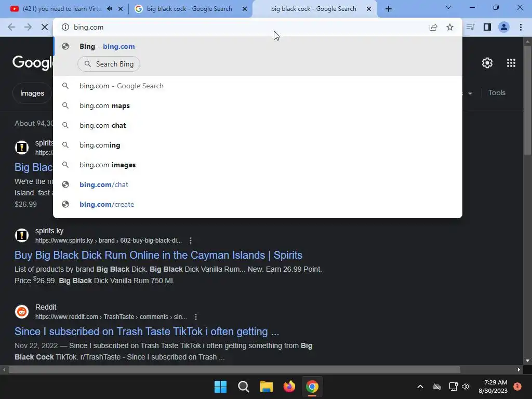Launch Firefox from the taskbar
Viewport: 532px width, 399px height.
[x=289, y=387]
